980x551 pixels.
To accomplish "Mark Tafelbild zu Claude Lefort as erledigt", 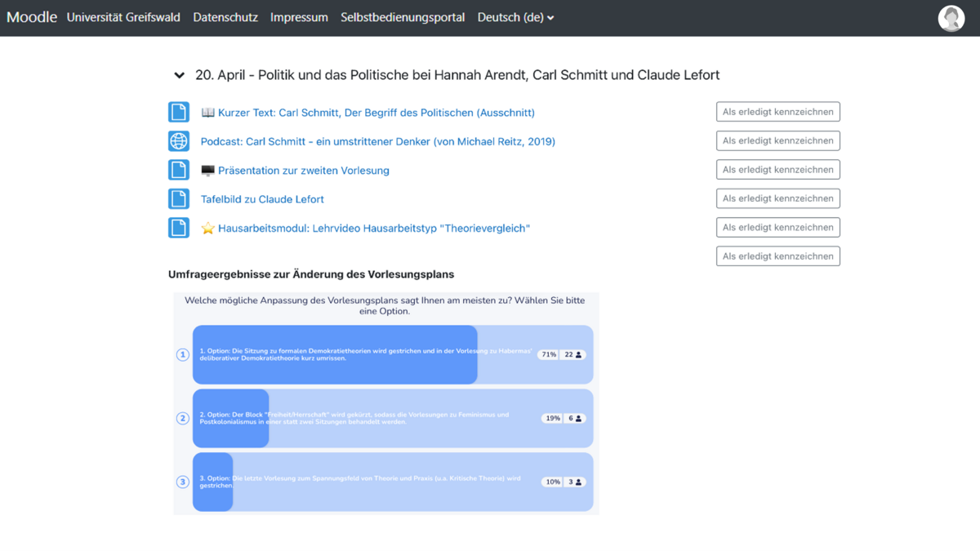I will click(777, 198).
